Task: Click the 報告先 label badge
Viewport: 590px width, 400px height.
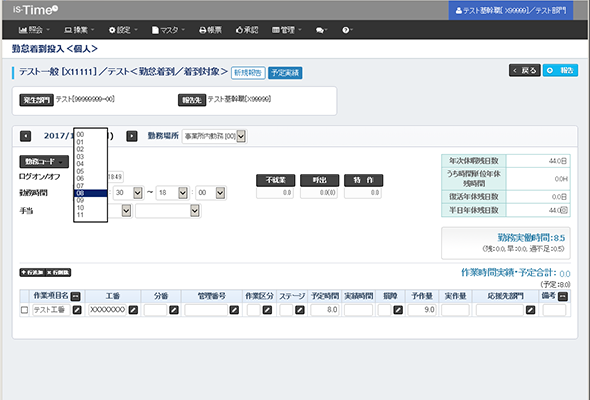Action: (192, 100)
